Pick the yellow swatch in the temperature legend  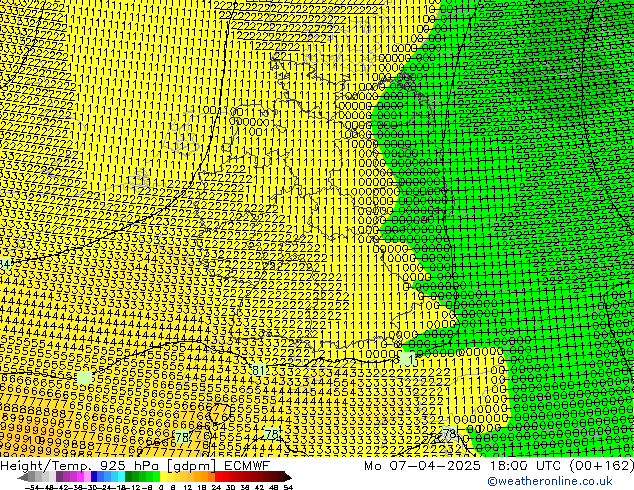(x=163, y=477)
